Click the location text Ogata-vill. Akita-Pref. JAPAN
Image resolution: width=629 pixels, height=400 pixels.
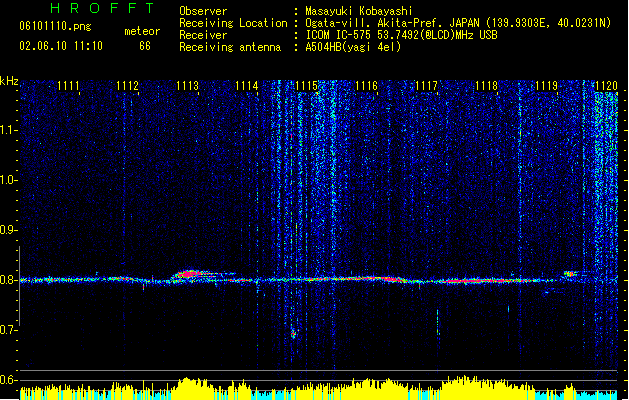[x=392, y=23]
